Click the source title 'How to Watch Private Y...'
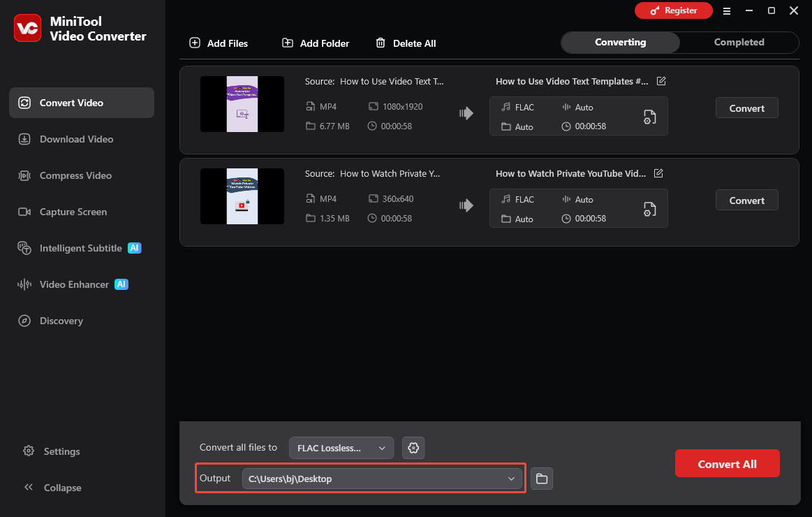Screen dimensions: 812x517 (x=390, y=173)
